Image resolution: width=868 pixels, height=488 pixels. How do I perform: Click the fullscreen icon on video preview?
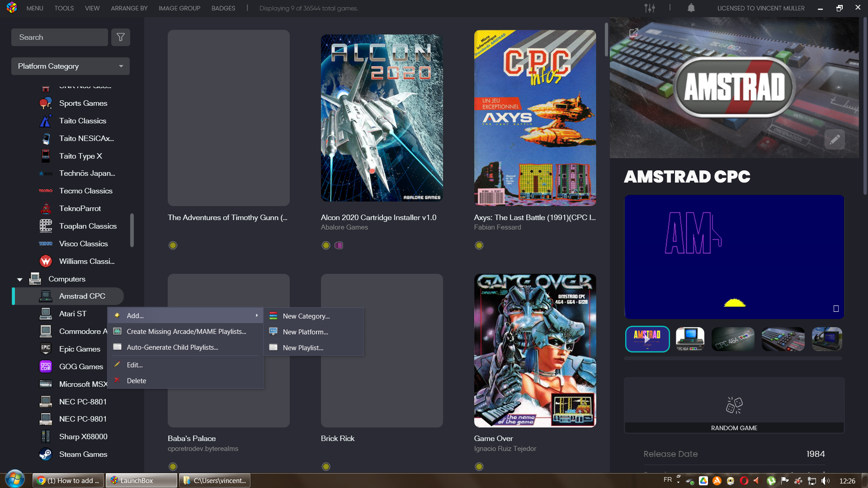pyautogui.click(x=836, y=309)
